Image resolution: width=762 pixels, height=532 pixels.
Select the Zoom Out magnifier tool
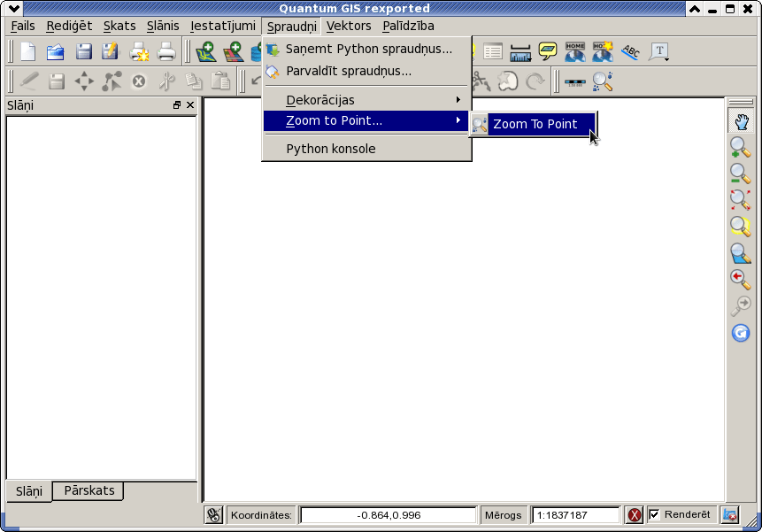741,173
